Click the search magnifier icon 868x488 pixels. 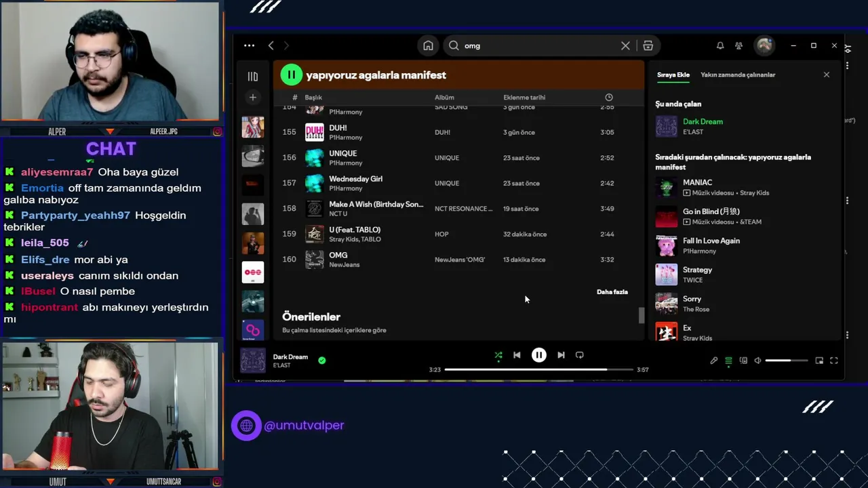pos(454,45)
